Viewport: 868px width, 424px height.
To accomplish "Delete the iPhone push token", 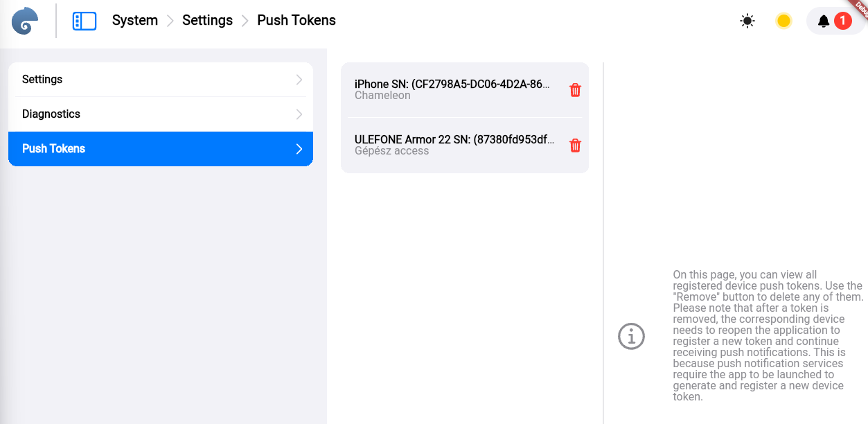I will 575,90.
